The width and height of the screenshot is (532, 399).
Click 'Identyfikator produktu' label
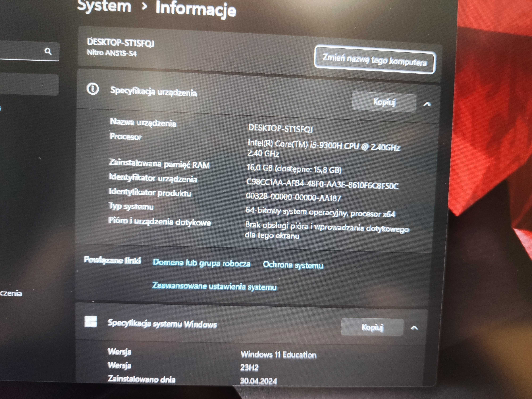click(150, 192)
